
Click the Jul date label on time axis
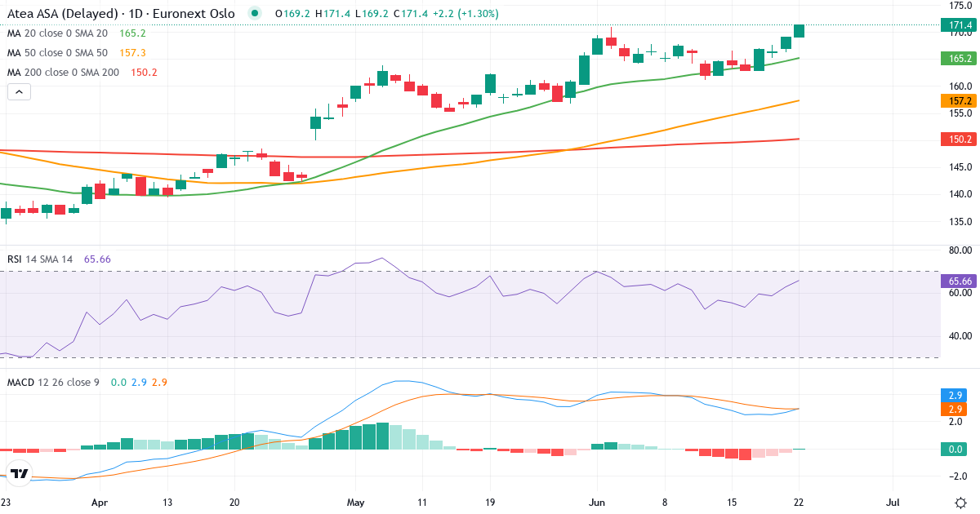click(x=893, y=503)
